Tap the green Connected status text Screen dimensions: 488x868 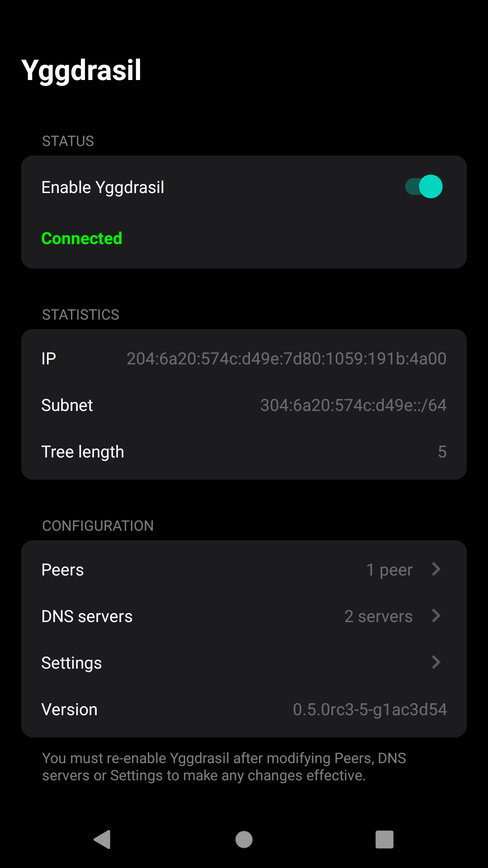82,238
